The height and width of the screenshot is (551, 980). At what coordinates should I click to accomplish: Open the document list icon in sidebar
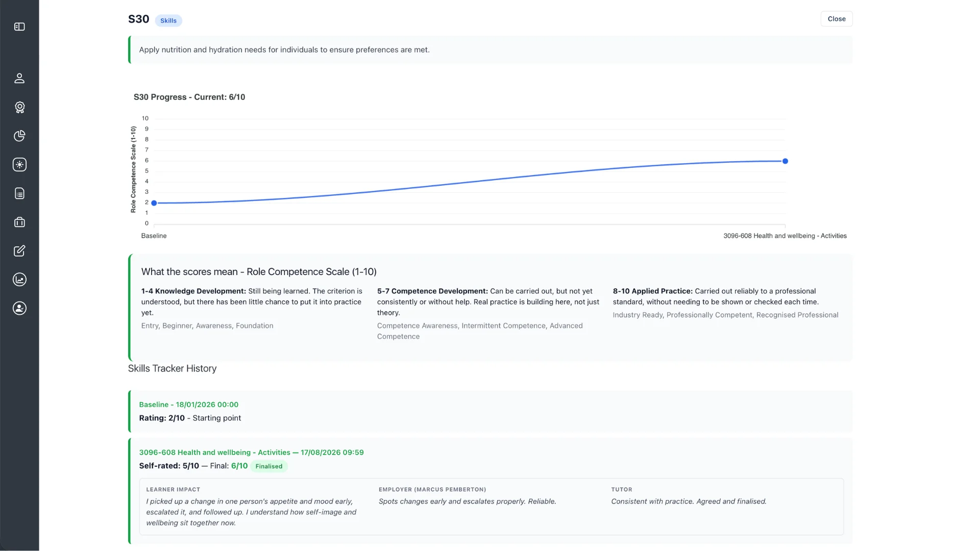19,193
